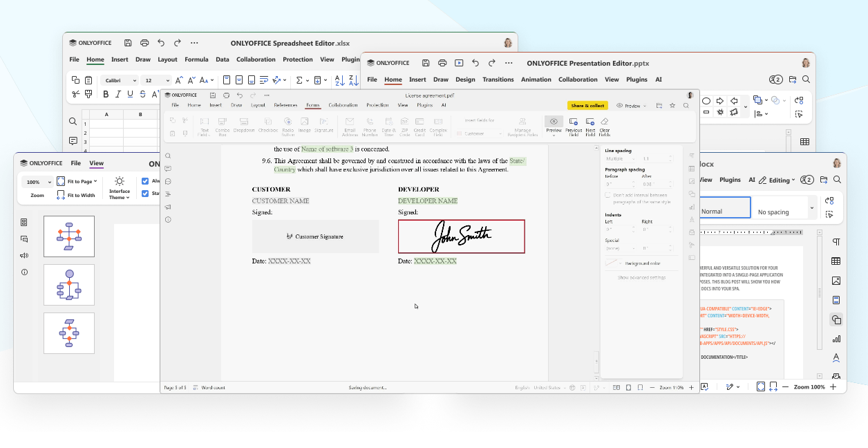Select ellipse shape in Presentation Editor
The width and height of the screenshot is (868, 448).
(x=706, y=101)
